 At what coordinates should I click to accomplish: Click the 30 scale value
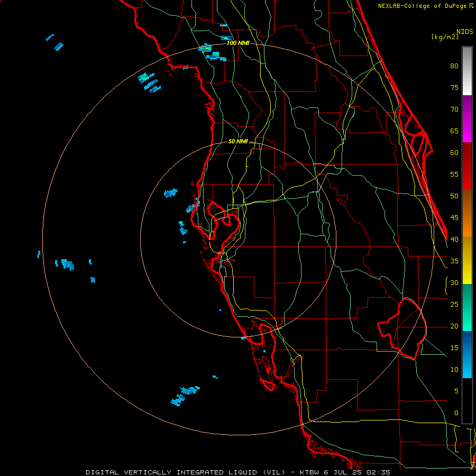coord(454,282)
